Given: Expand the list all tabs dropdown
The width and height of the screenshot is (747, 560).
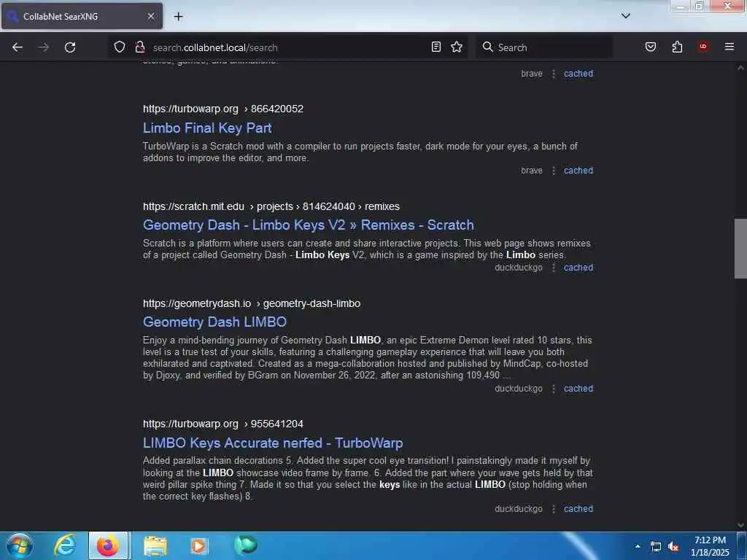Looking at the screenshot, I should [x=625, y=16].
